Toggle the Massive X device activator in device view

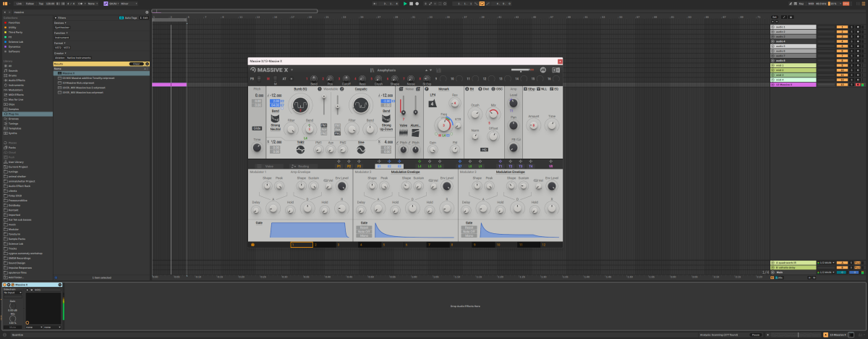coord(4,285)
